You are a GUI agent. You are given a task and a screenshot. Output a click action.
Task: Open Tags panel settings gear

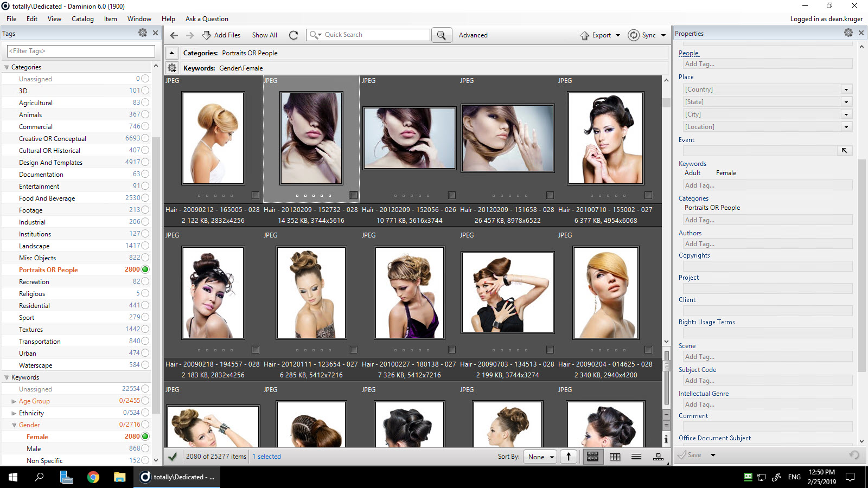pyautogui.click(x=142, y=33)
